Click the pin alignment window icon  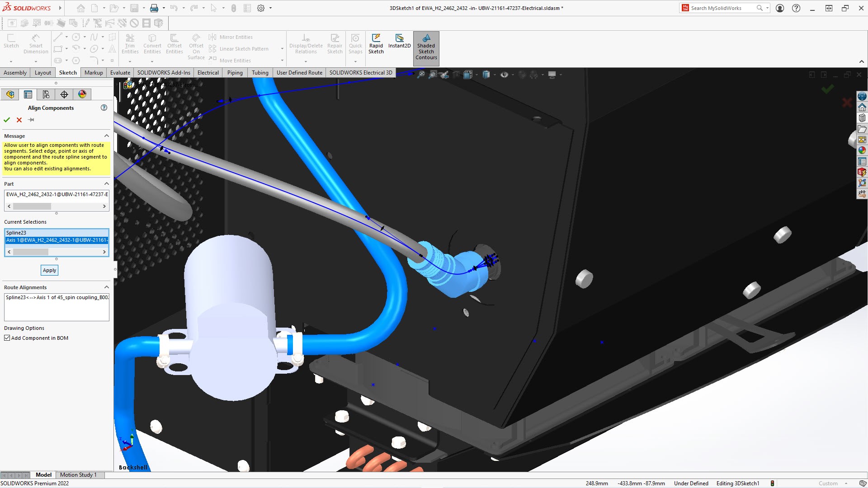coord(31,120)
